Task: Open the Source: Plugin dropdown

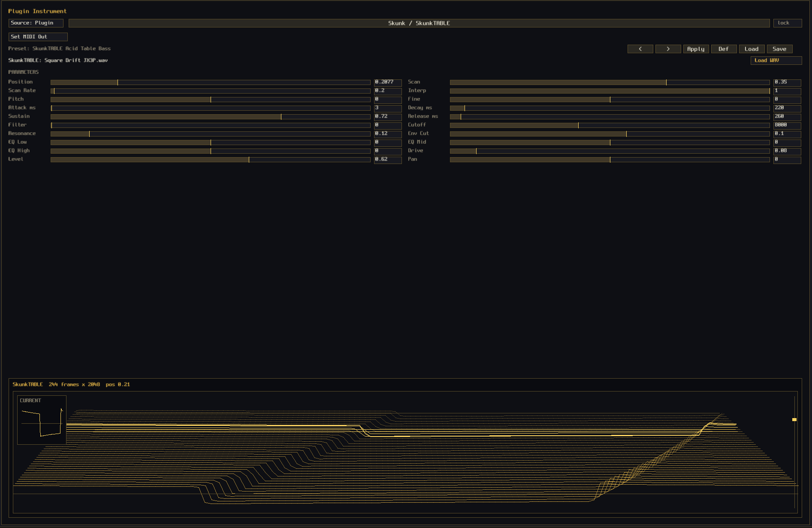Action: (x=36, y=23)
